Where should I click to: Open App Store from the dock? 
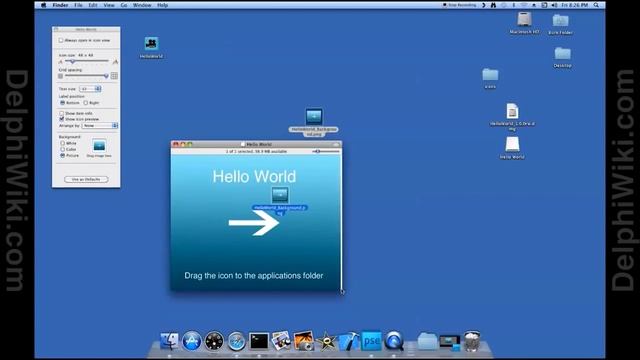[x=191, y=341]
